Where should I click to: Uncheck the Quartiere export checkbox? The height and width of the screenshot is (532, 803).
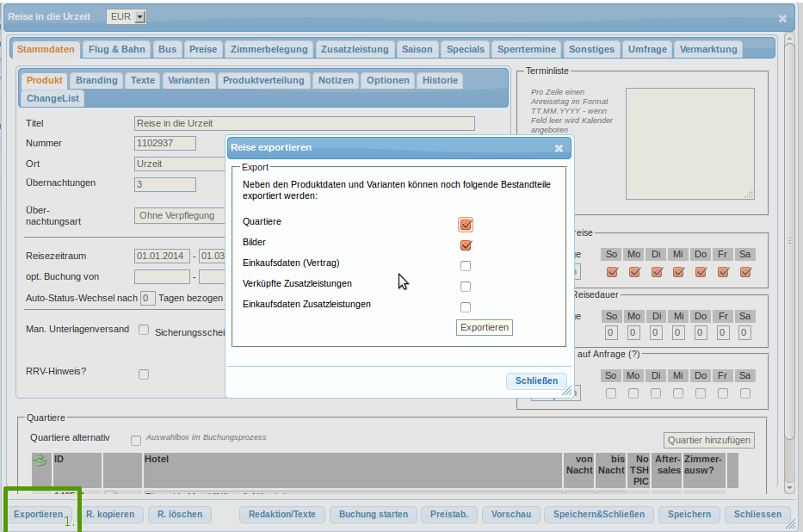(466, 225)
